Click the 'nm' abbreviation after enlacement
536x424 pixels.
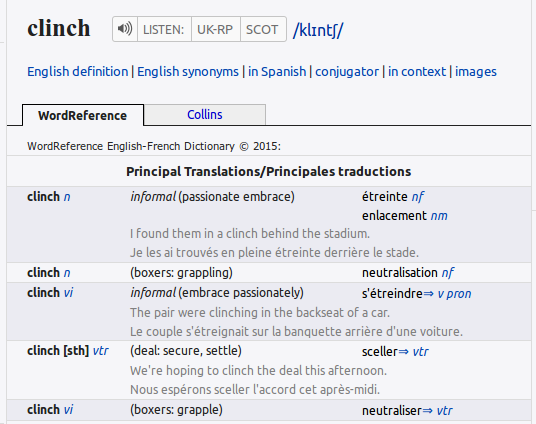[439, 216]
